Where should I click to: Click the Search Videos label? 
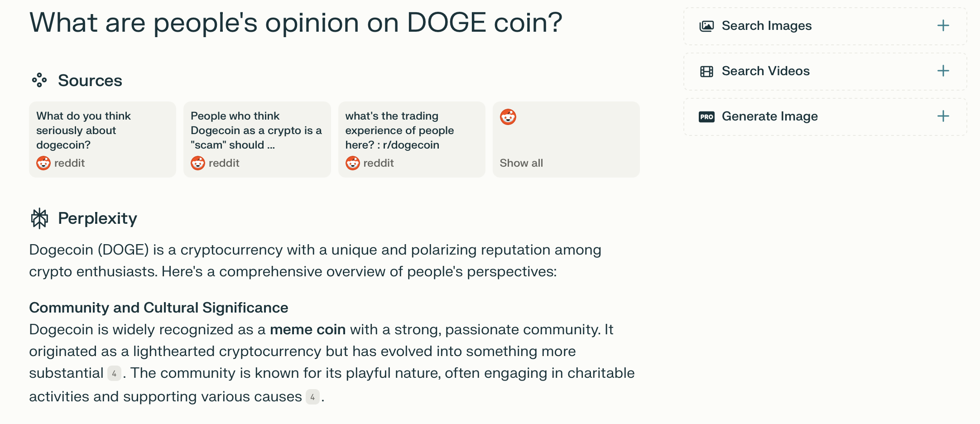[x=765, y=71]
